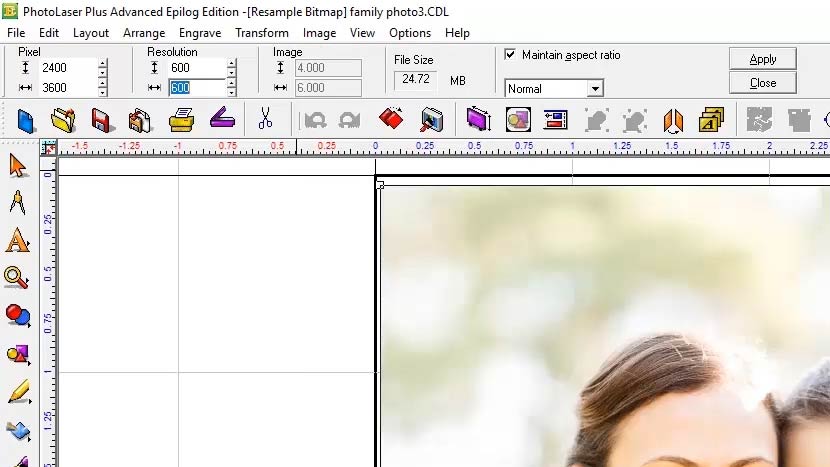
Task: Click the Save floppy disk icon
Action: [101, 121]
